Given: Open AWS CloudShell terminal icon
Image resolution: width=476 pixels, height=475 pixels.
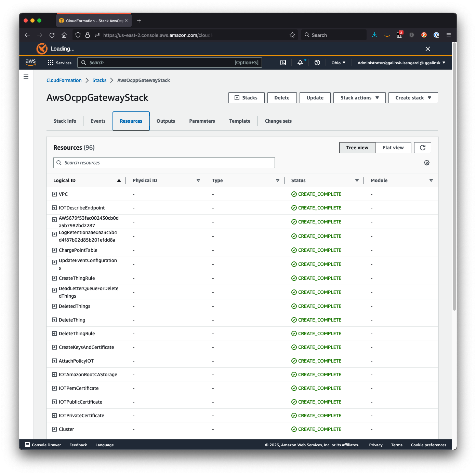Looking at the screenshot, I should coord(283,63).
